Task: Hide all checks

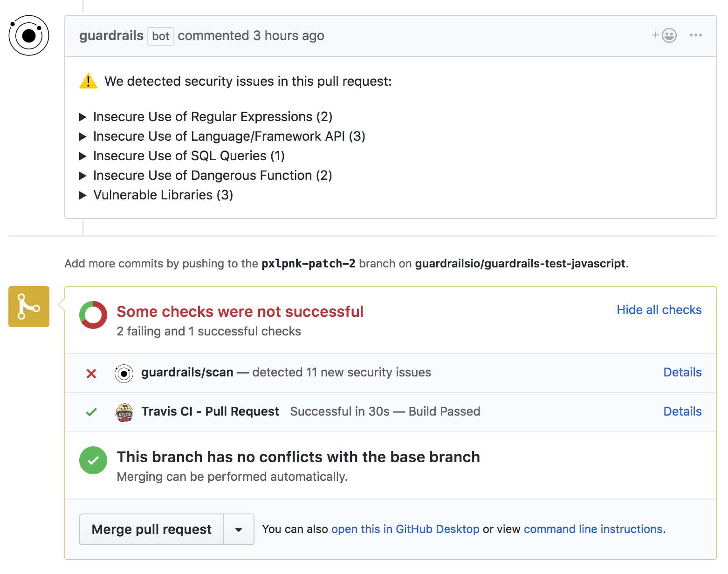Action: point(659,310)
